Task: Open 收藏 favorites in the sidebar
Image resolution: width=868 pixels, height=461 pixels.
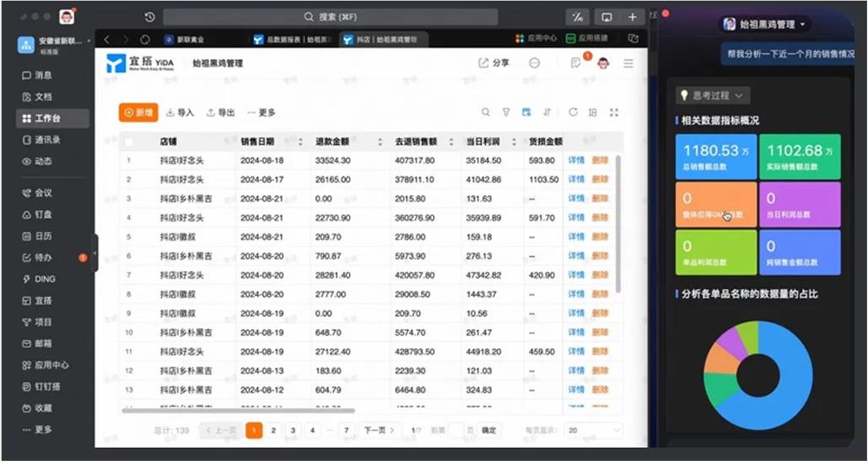Action: pyautogui.click(x=37, y=408)
